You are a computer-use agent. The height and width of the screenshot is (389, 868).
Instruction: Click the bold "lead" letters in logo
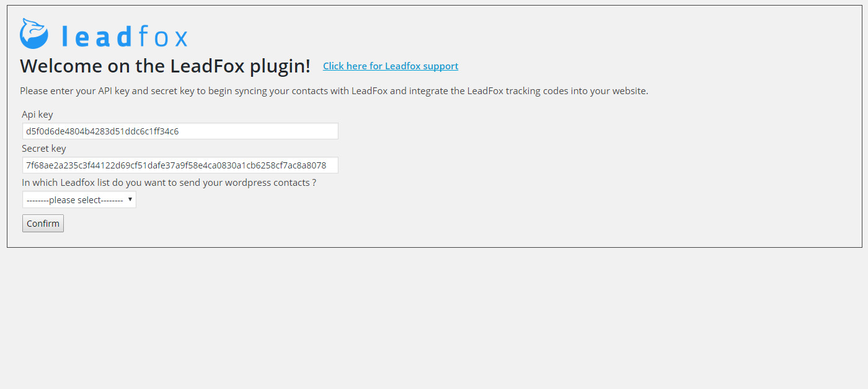coord(97,37)
